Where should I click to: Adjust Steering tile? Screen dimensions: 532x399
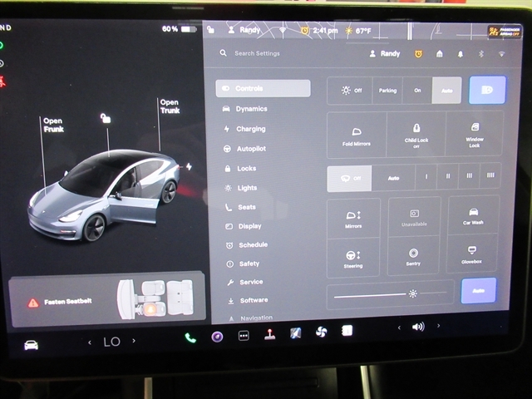tap(352, 259)
